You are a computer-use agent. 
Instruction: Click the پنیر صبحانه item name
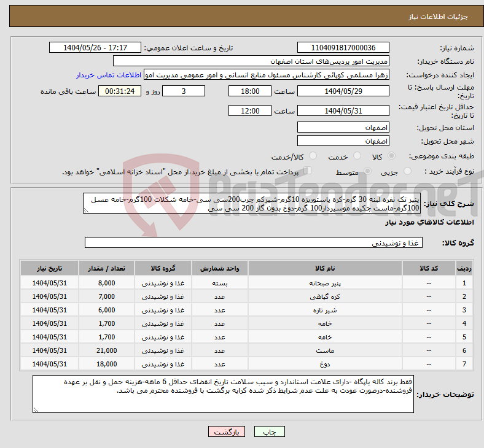coord(325,283)
